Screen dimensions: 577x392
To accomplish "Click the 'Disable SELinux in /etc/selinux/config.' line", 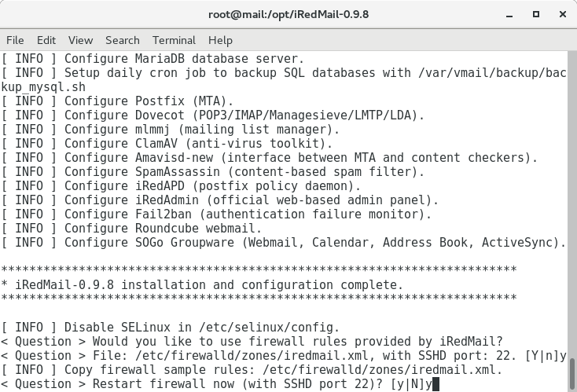I will tap(171, 328).
